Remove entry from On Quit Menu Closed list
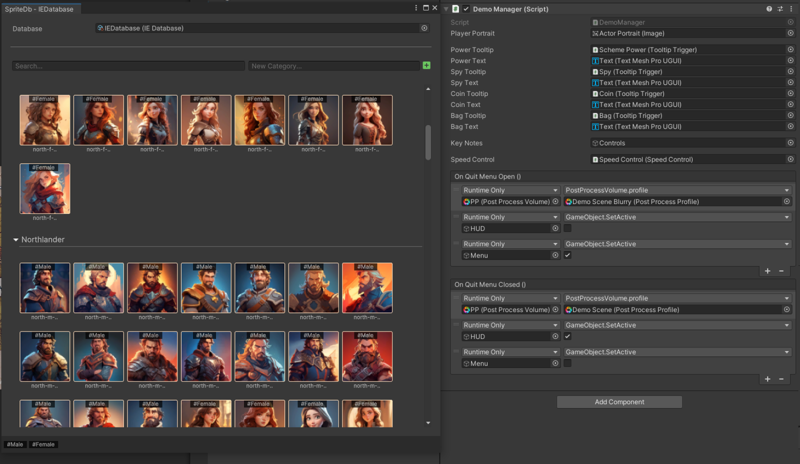800x464 pixels. [x=781, y=379]
